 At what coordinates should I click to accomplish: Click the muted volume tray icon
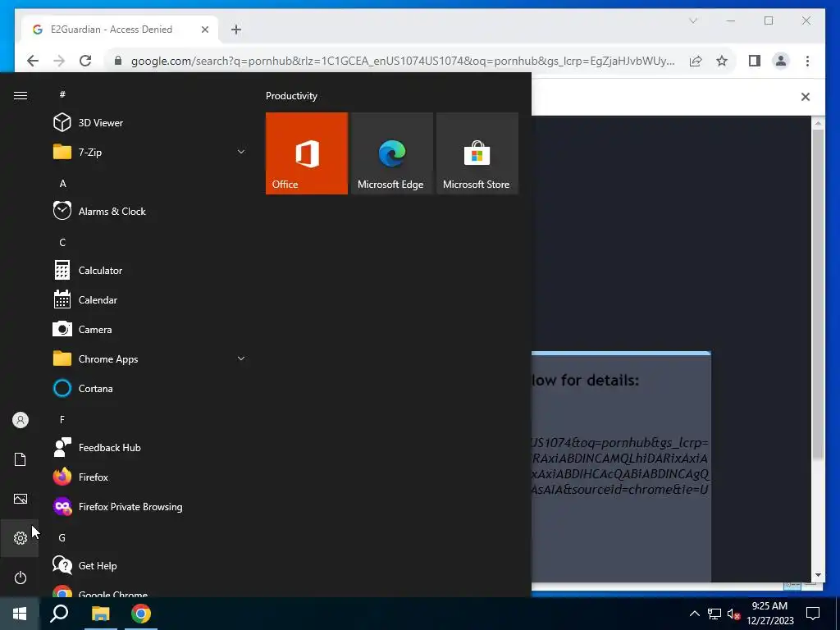pyautogui.click(x=733, y=614)
